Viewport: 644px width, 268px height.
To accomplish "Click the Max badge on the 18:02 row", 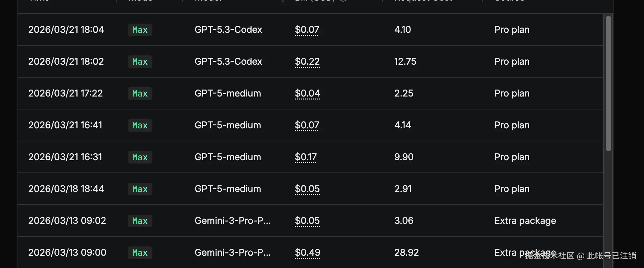I will [140, 62].
